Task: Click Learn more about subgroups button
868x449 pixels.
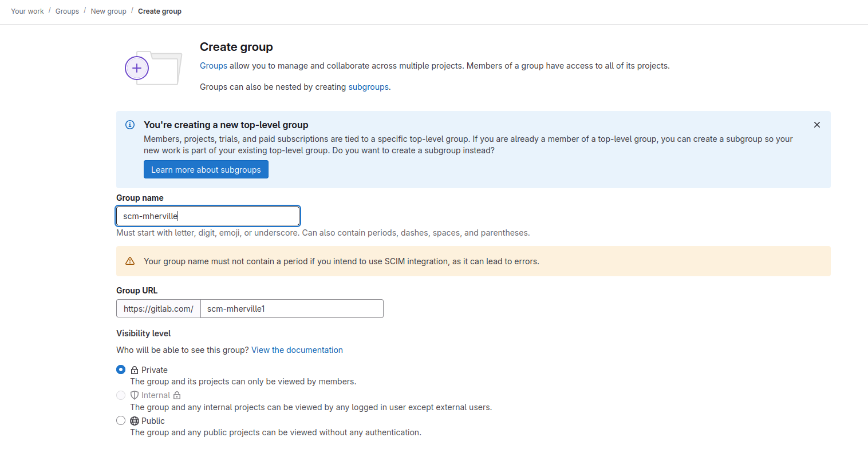Action: (x=206, y=170)
